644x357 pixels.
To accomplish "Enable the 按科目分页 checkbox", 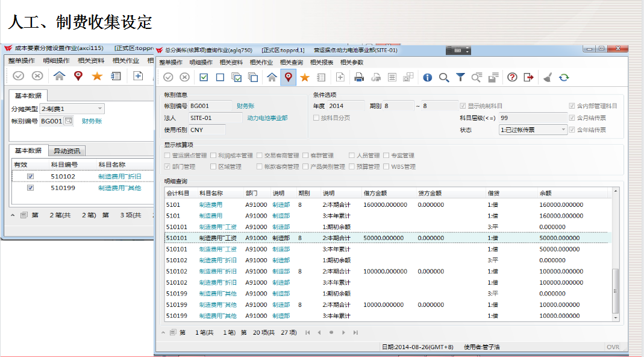I will click(x=316, y=118).
